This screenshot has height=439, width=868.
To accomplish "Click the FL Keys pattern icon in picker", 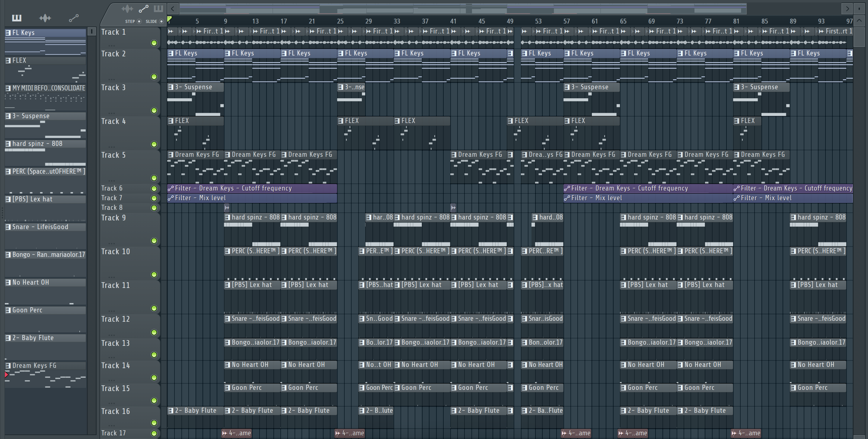I will (8, 33).
